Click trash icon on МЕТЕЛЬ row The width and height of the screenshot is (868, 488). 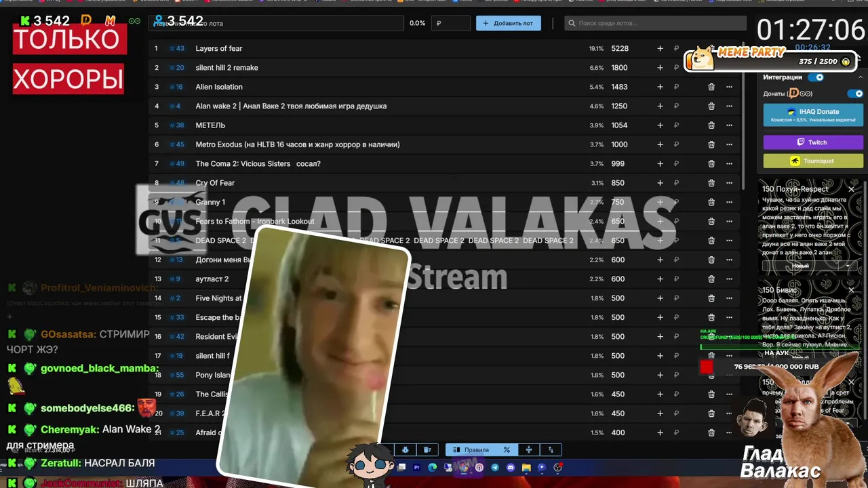point(711,125)
